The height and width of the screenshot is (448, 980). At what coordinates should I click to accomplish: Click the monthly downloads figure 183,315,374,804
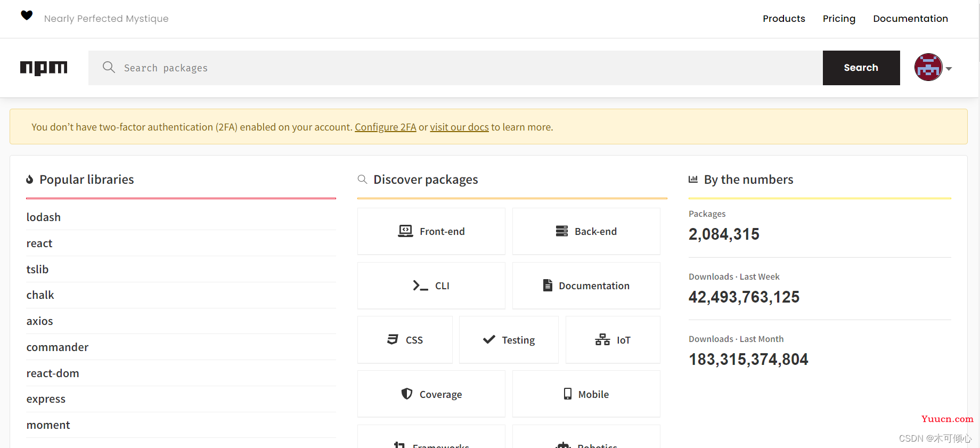(748, 359)
